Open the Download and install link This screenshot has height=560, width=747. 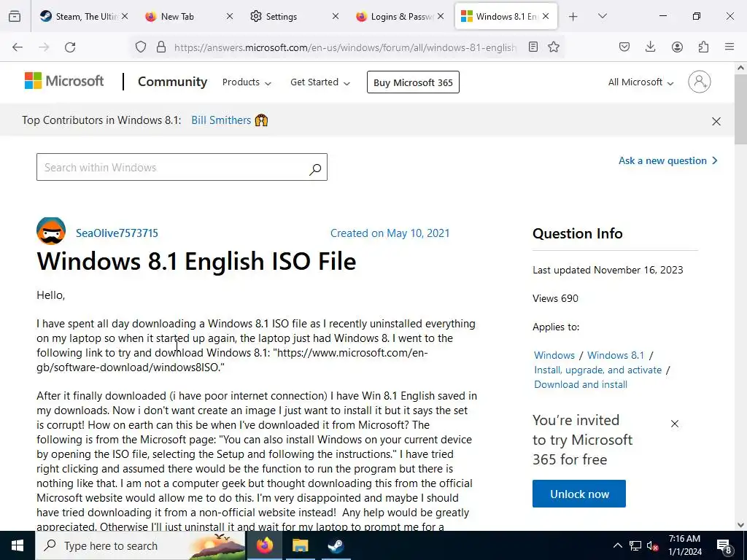click(580, 385)
